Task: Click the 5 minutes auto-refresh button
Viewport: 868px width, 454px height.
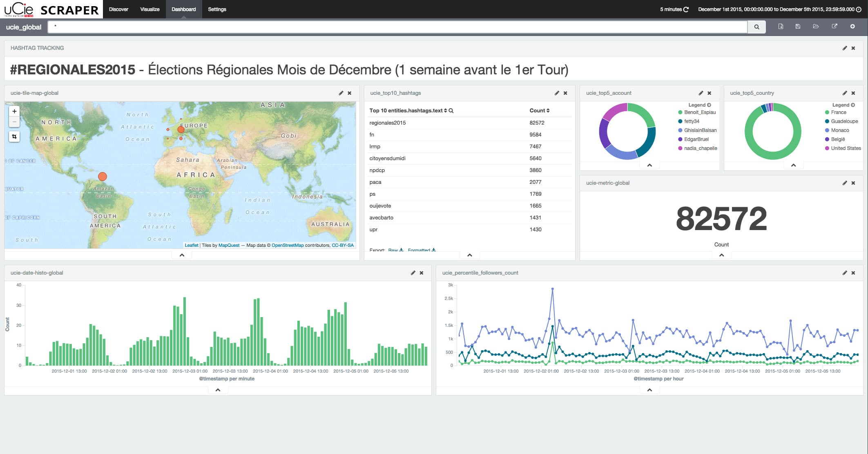Action: point(674,9)
